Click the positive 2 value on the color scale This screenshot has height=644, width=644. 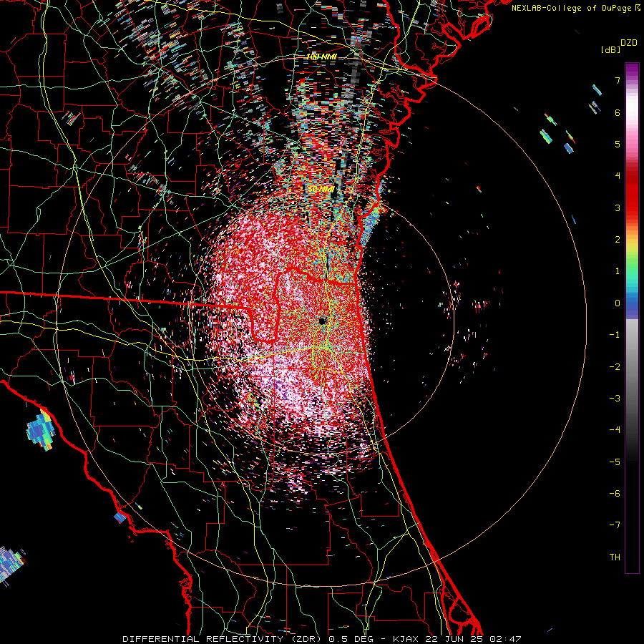pyautogui.click(x=618, y=240)
